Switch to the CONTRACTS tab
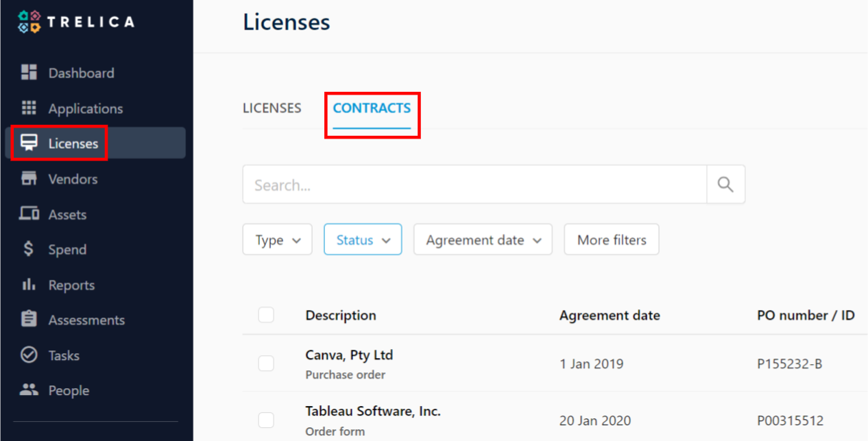Screen dimensions: 868x441 372,108
